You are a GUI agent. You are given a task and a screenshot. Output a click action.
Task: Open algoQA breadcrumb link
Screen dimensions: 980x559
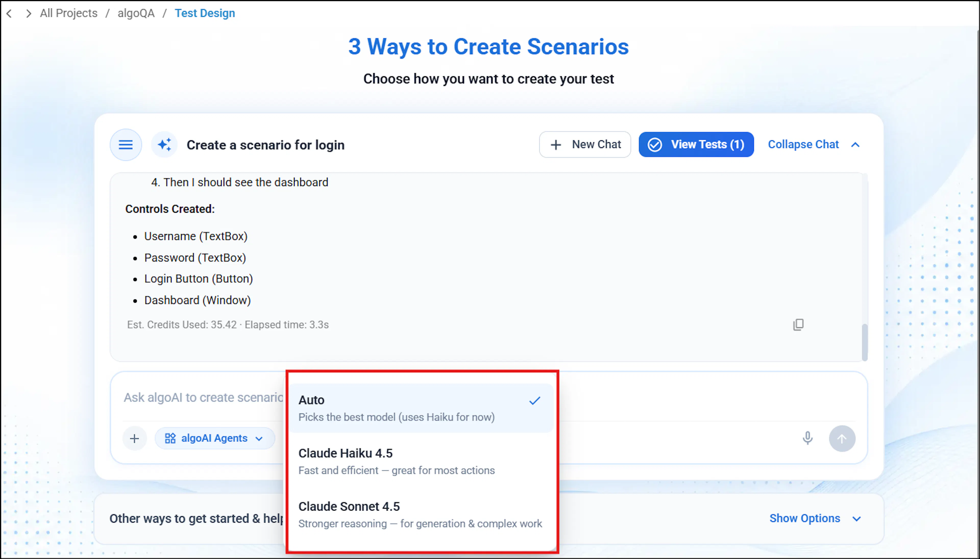[x=136, y=13]
